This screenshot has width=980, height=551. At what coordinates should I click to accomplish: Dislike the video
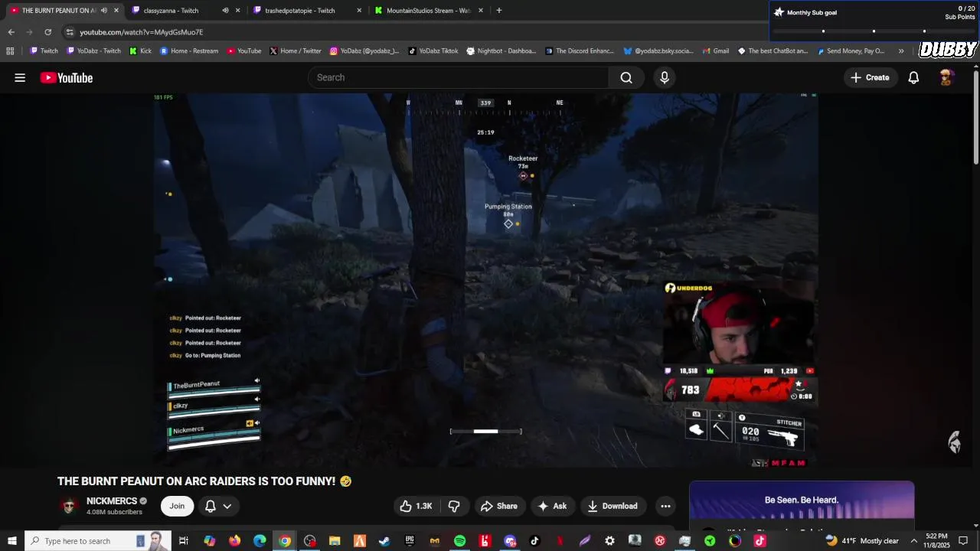[x=454, y=506]
